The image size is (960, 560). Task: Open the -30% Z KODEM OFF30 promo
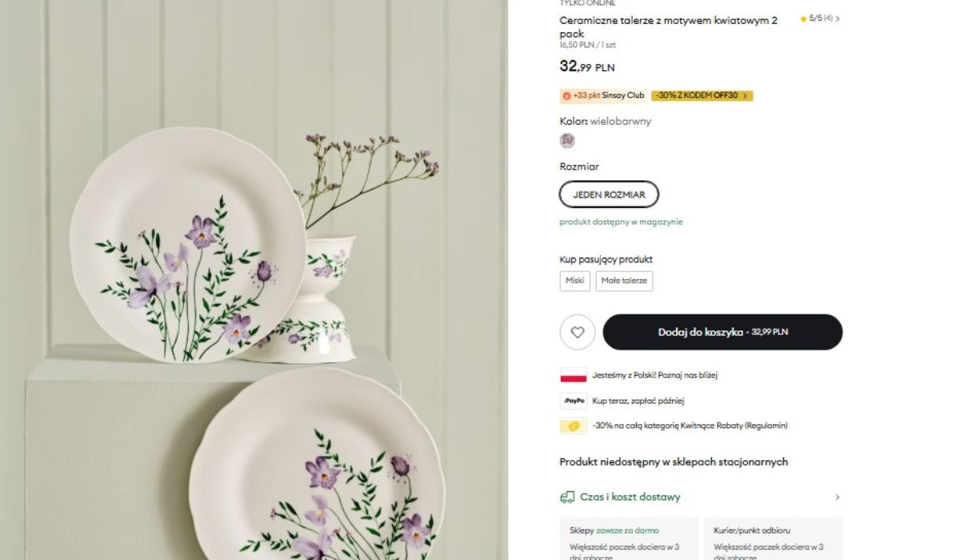point(702,96)
